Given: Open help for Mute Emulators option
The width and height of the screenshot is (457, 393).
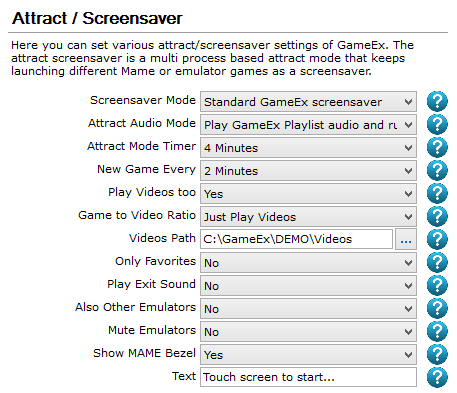Looking at the screenshot, I should click(x=437, y=331).
